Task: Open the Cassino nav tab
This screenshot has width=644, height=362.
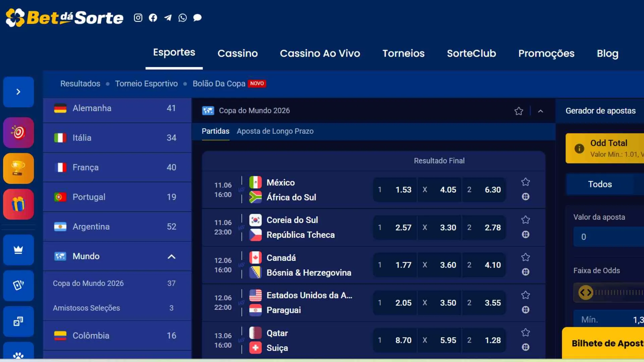Action: (x=237, y=53)
